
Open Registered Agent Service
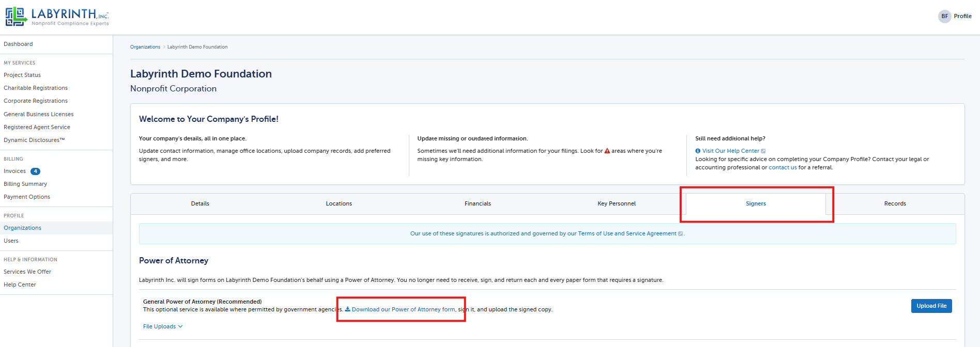37,127
